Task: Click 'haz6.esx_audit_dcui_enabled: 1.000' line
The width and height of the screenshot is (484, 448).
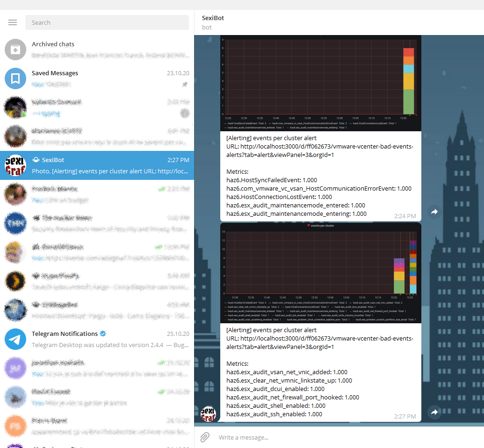Action: tap(275, 389)
